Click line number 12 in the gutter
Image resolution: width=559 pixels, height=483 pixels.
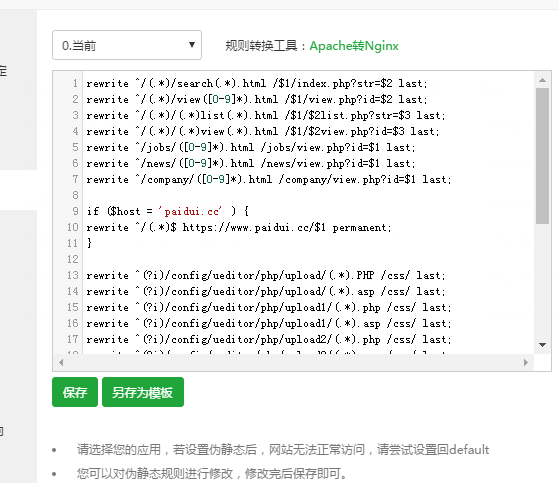73,259
